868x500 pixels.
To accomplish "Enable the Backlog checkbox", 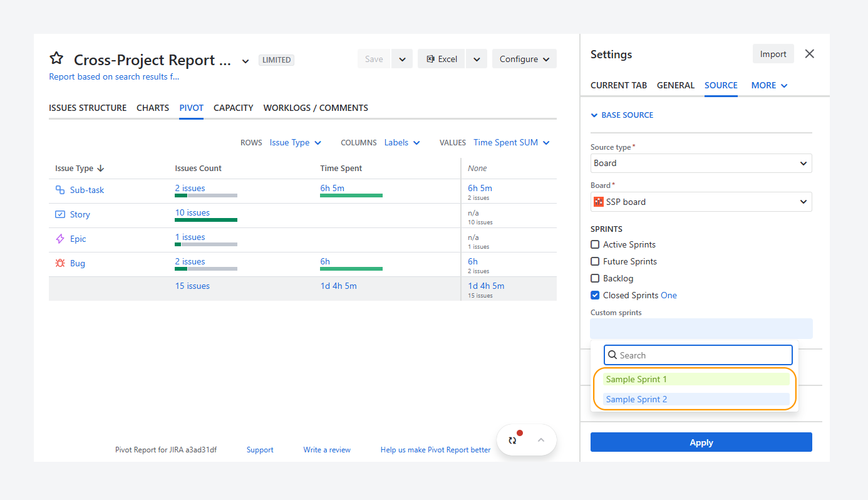I will coord(595,278).
